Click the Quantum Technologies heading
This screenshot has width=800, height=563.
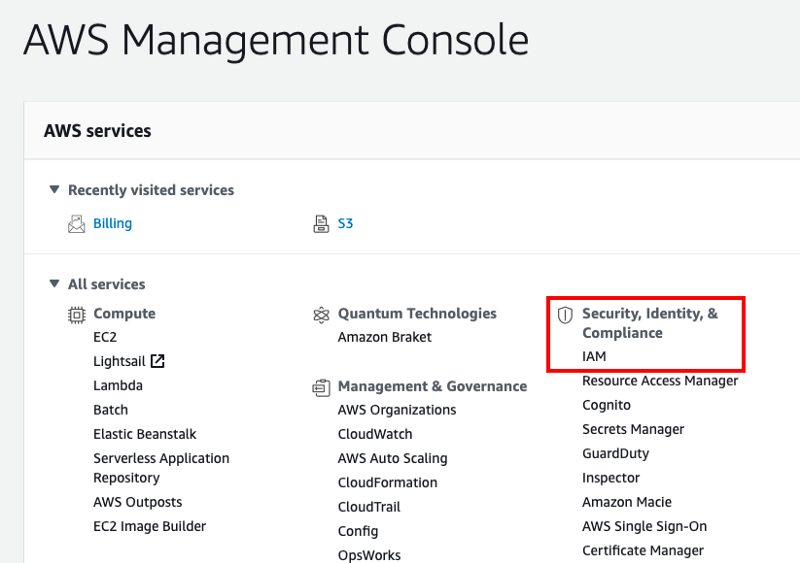click(417, 313)
